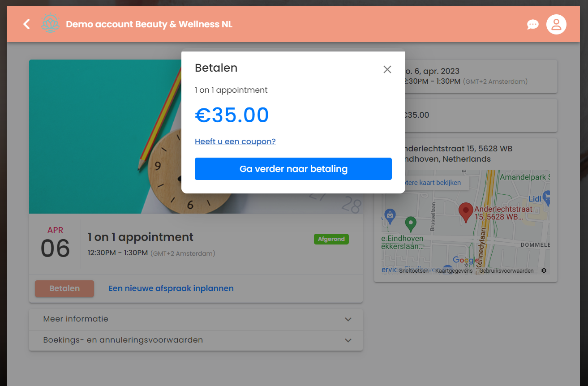Click the red Anderlechtstraat map pin

click(x=466, y=212)
